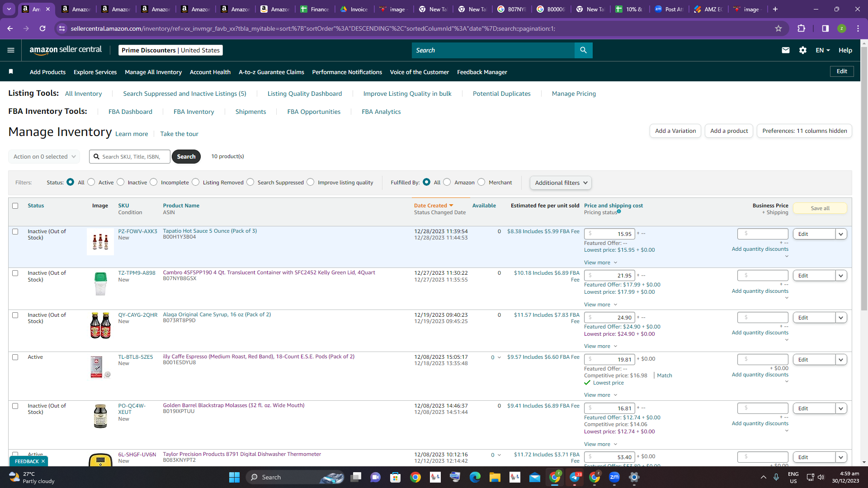Go back with the browser back arrow

click(10, 28)
